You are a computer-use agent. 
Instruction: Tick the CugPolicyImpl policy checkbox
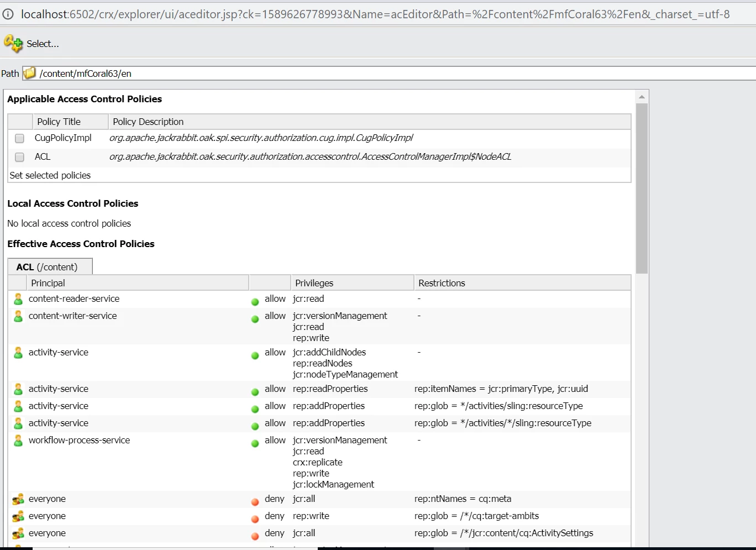pos(19,138)
